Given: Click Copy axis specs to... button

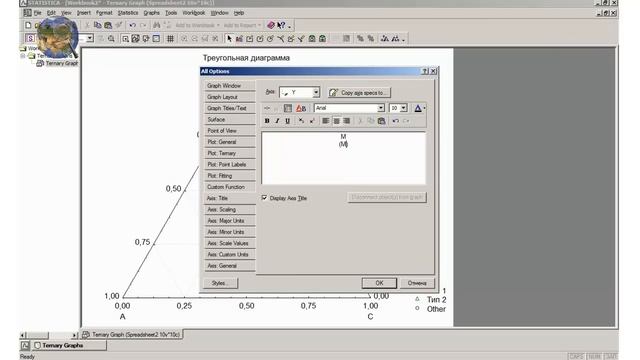Looking at the screenshot, I should [x=359, y=93].
